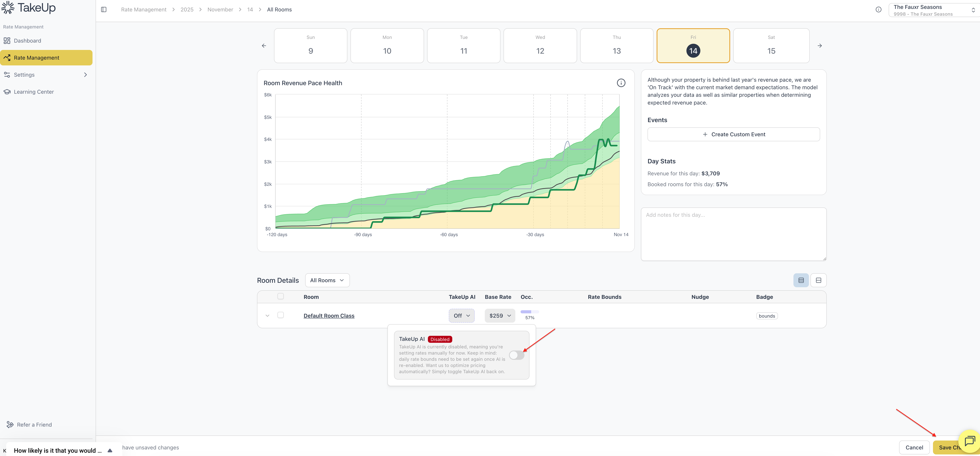Toggle the TakeUp AI switch on
The width and height of the screenshot is (980, 456).
tap(516, 355)
